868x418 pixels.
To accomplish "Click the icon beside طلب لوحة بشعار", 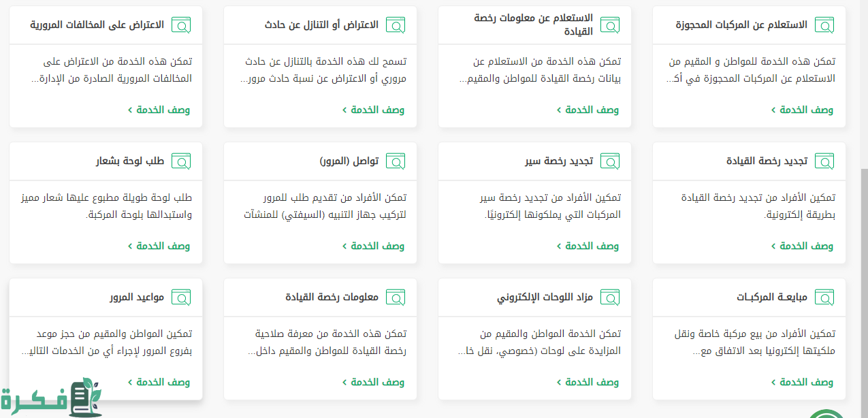I will (181, 161).
